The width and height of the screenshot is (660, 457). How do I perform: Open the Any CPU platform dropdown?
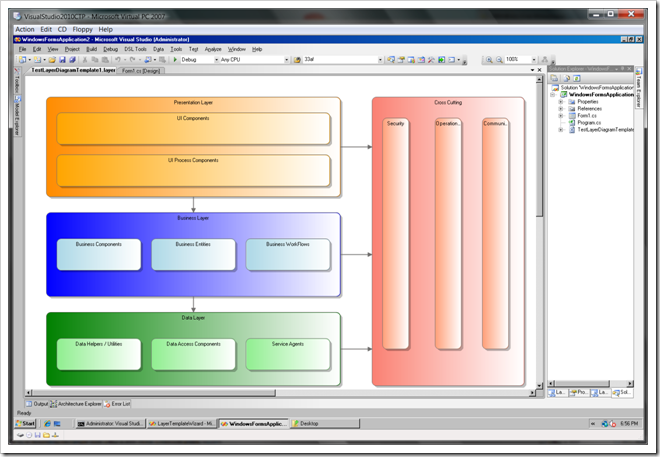(x=286, y=60)
